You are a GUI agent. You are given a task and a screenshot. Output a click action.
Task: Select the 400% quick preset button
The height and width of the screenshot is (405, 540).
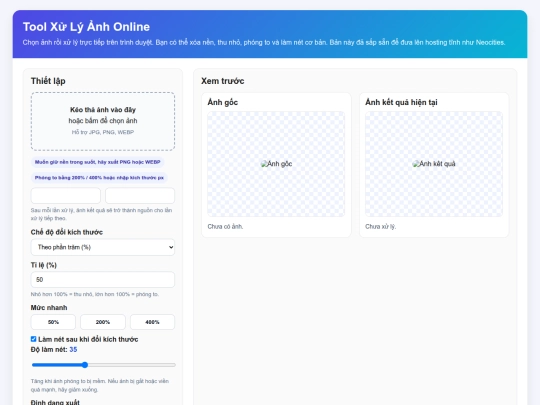(152, 322)
